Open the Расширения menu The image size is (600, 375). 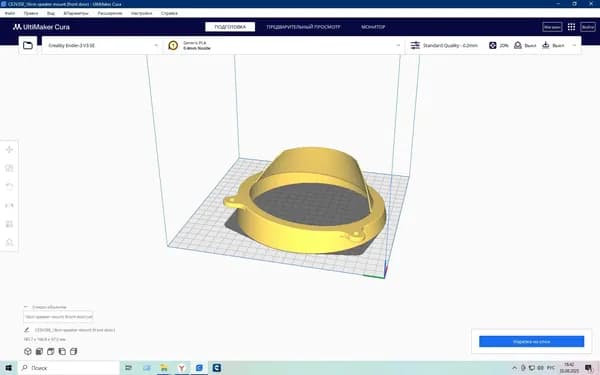[110, 13]
